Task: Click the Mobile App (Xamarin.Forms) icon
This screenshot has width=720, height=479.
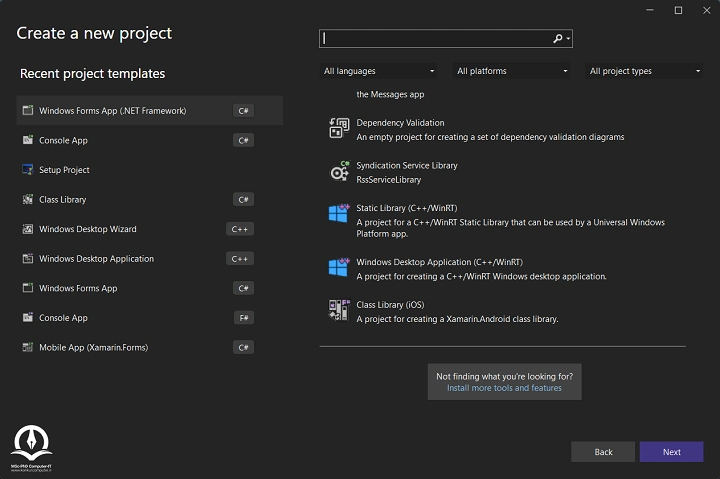Action: point(28,347)
